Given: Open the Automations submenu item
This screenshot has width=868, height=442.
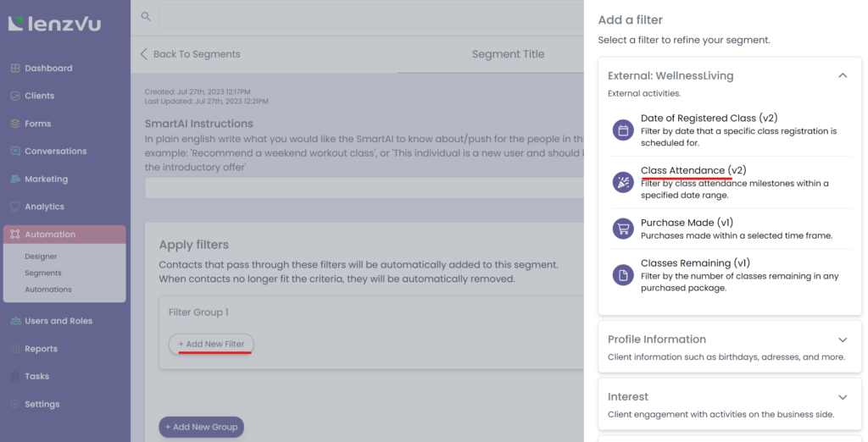Looking at the screenshot, I should pyautogui.click(x=48, y=290).
